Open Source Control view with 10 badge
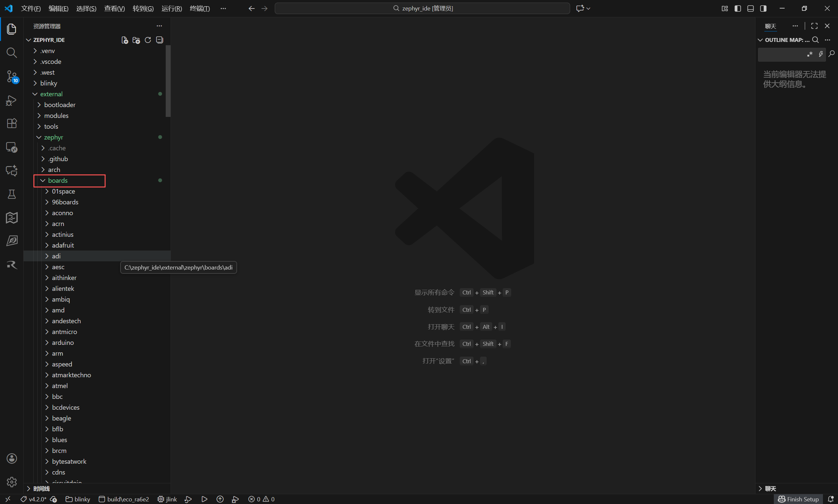Viewport: 838px width, 504px height. pos(11,76)
